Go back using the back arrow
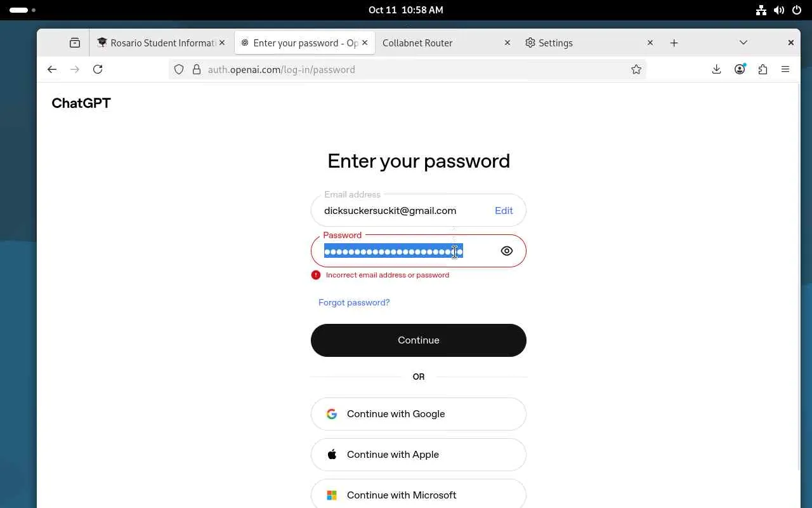This screenshot has height=508, width=812. coord(52,69)
